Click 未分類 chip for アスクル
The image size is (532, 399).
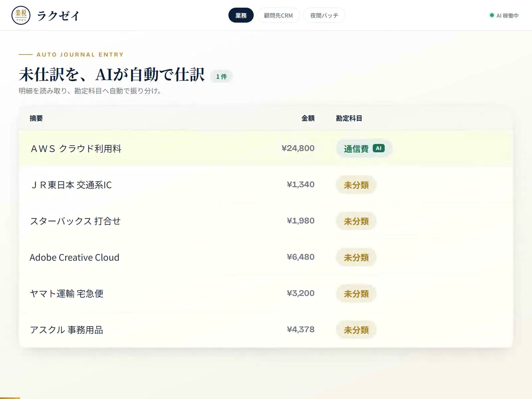pyautogui.click(x=356, y=330)
